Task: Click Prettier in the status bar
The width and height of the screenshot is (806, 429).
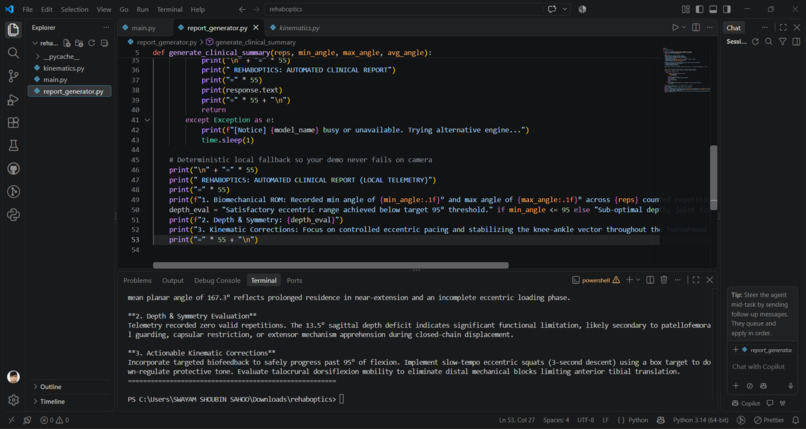Action: click(x=768, y=420)
